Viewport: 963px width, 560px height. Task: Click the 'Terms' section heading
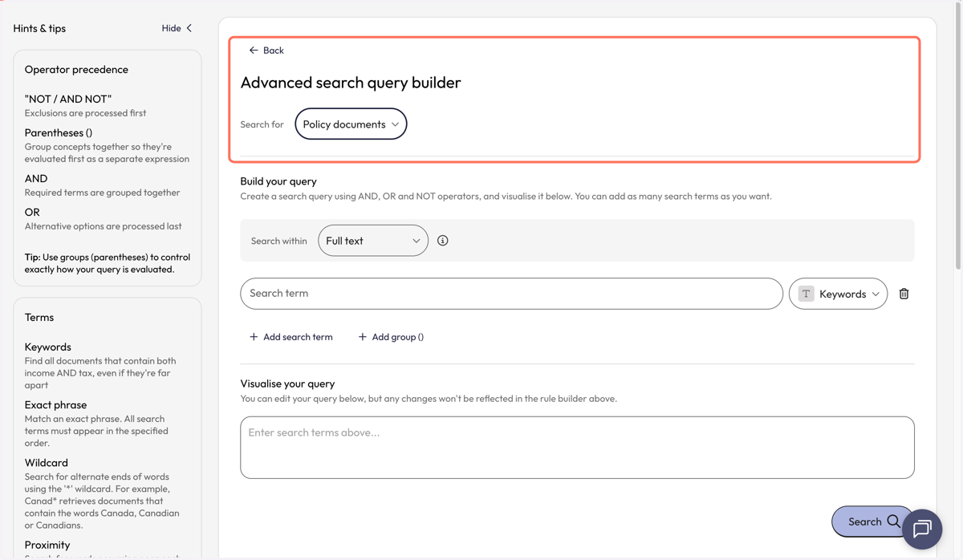[39, 318]
